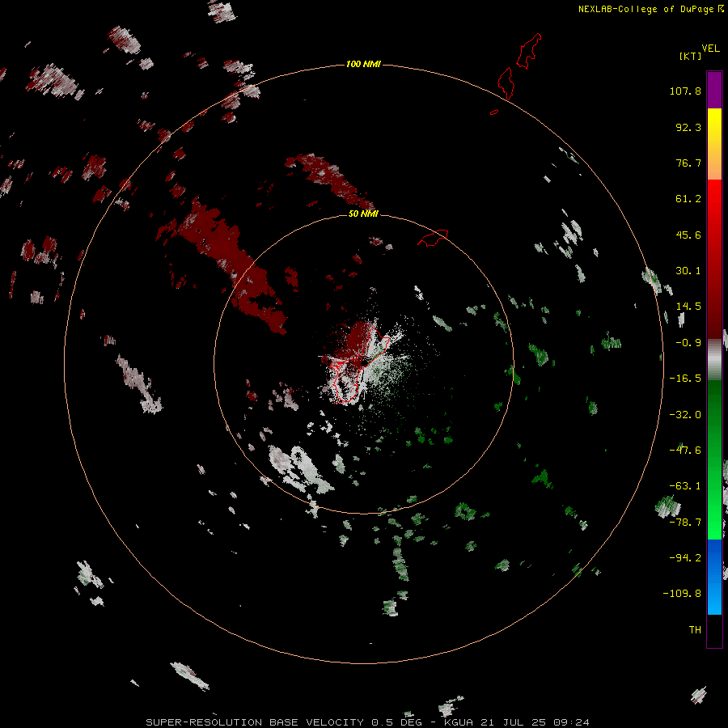Viewport: 728px width, 728px height.
Task: Click the 50 NMI range ring label
Action: pyautogui.click(x=363, y=214)
